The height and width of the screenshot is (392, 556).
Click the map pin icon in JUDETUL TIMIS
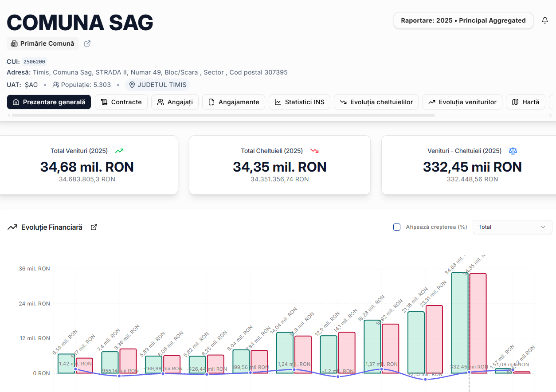pyautogui.click(x=132, y=85)
